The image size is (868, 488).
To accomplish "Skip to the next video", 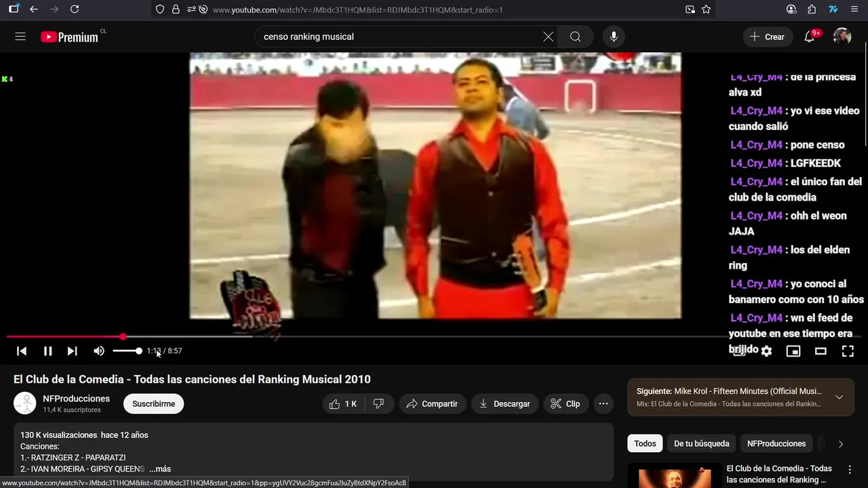I will (72, 351).
